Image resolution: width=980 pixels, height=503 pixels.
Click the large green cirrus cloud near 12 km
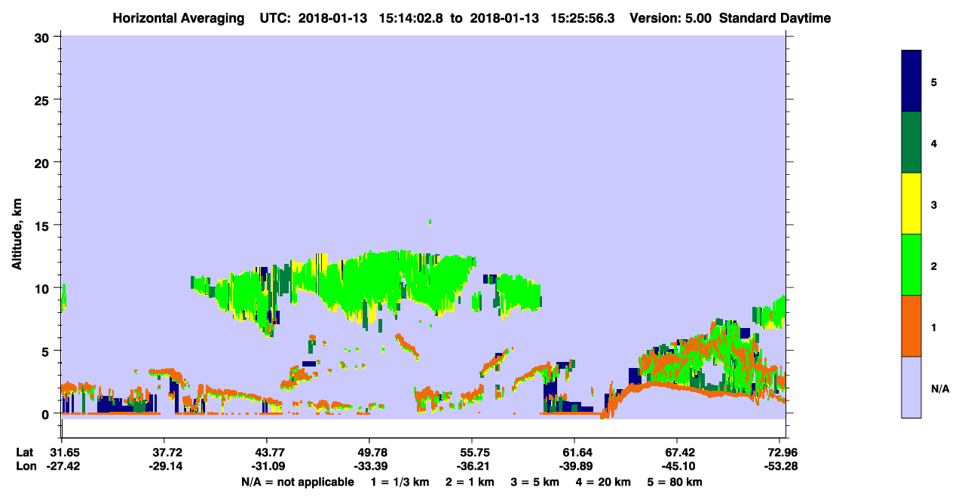(384, 283)
